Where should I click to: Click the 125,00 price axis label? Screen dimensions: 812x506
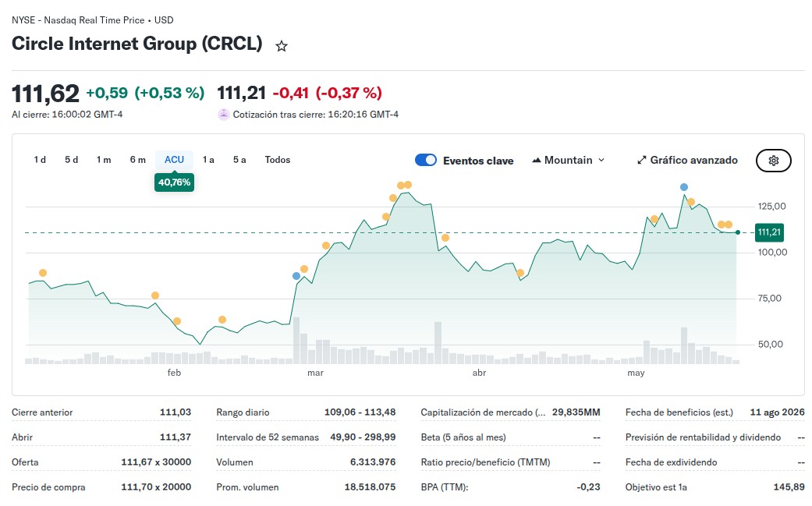pyautogui.click(x=772, y=207)
